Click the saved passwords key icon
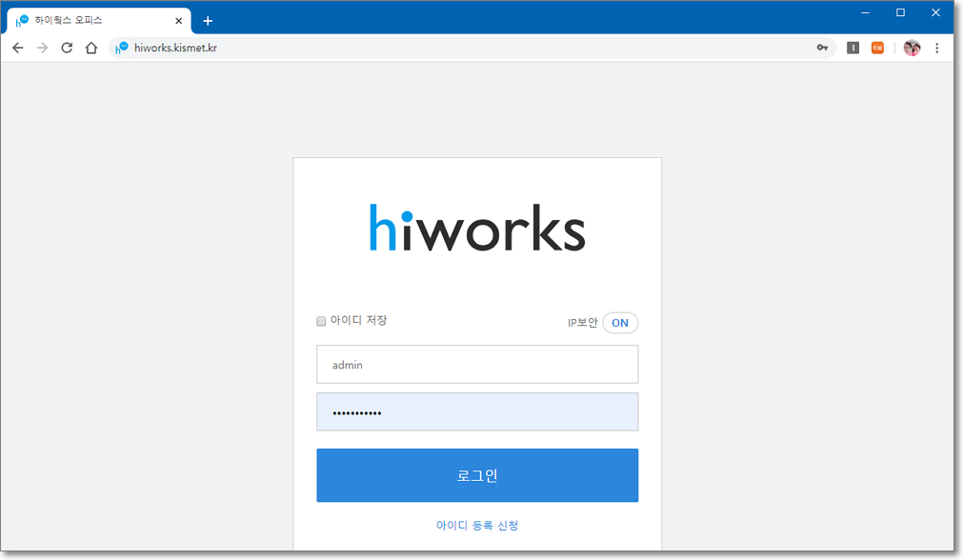This screenshot has height=560, width=963. (x=822, y=48)
